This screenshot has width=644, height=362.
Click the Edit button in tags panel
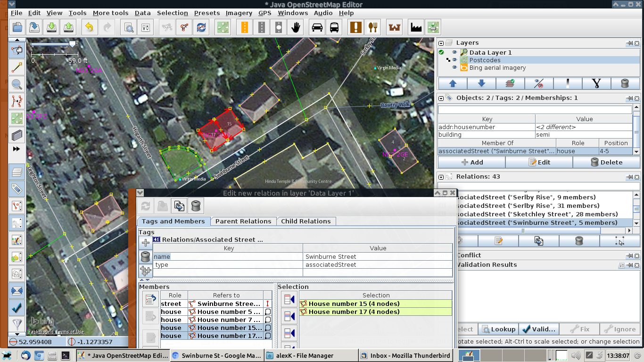tap(539, 162)
